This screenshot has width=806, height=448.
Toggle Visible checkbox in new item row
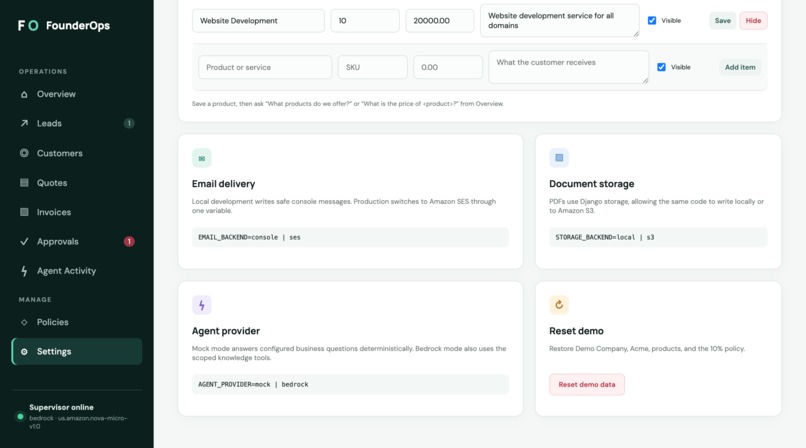pos(662,67)
